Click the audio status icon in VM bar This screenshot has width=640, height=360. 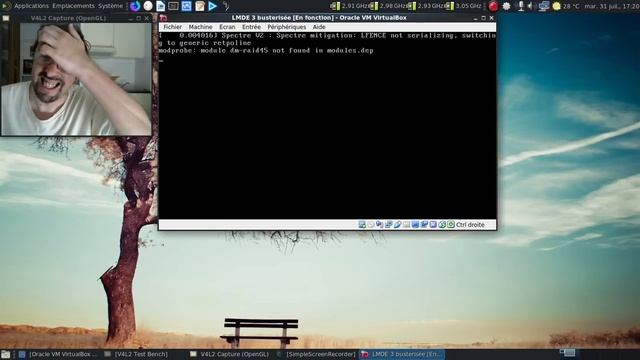pos(380,224)
